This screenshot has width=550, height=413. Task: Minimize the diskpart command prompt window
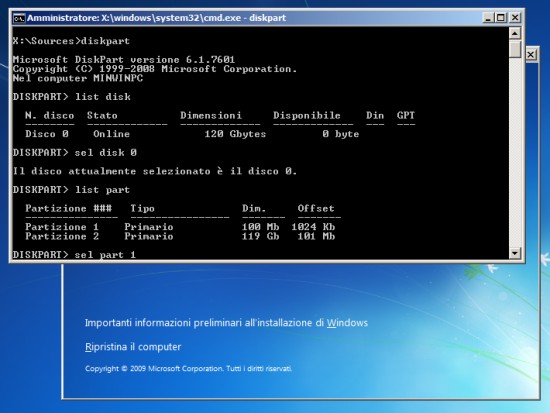(488, 18)
